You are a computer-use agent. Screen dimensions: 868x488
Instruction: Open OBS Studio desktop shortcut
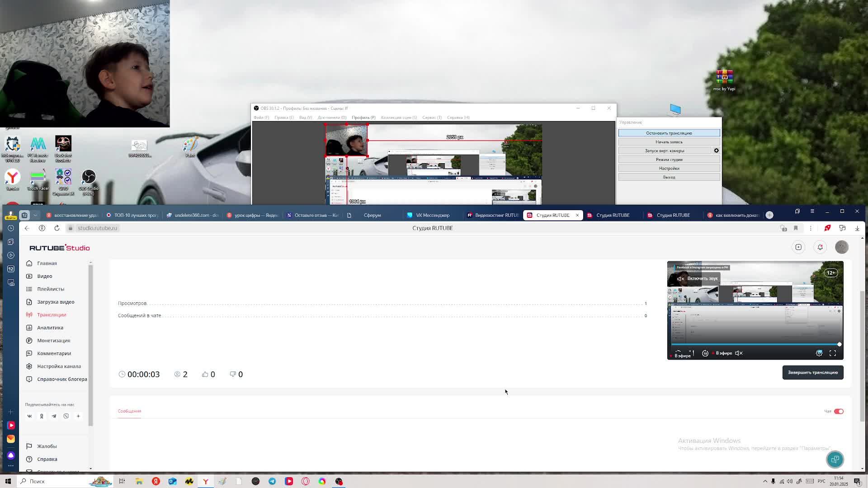[89, 182]
